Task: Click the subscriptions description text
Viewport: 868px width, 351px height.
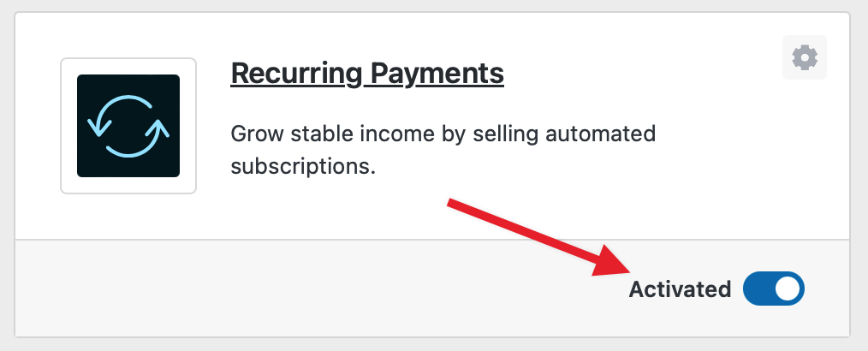Action: (303, 165)
